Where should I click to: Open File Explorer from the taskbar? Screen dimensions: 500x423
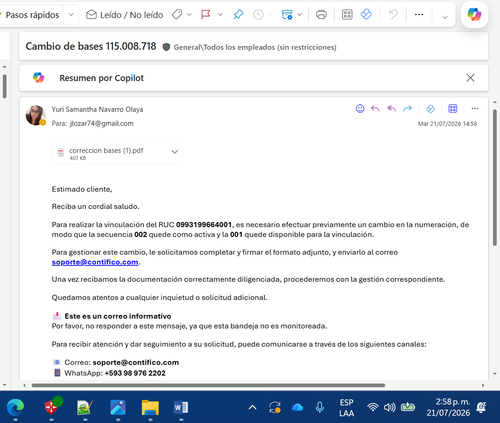(150, 407)
